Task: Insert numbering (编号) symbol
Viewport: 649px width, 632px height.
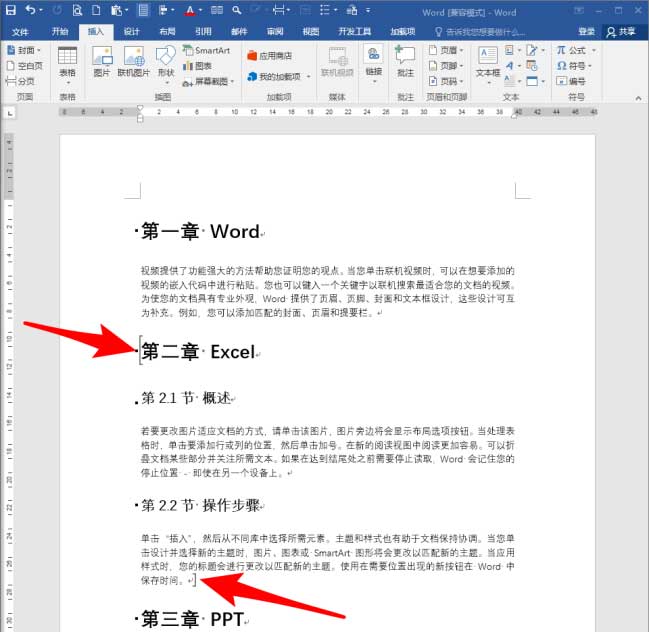Action: coord(571,81)
